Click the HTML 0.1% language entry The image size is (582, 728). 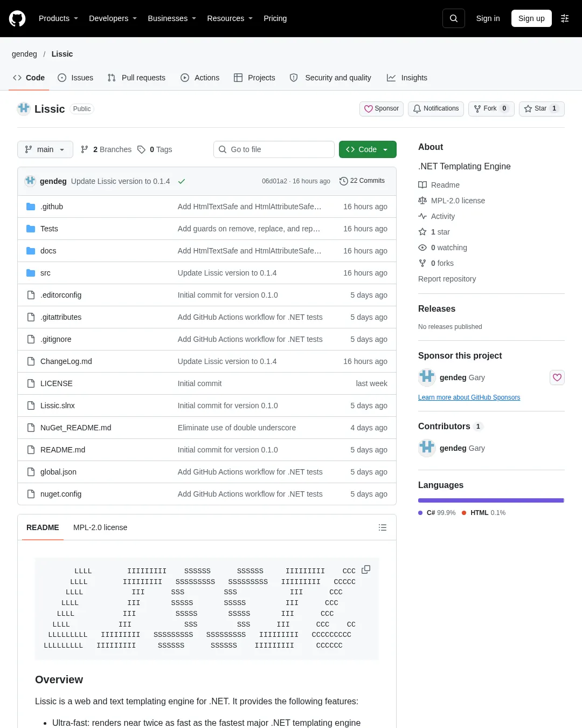click(484, 513)
